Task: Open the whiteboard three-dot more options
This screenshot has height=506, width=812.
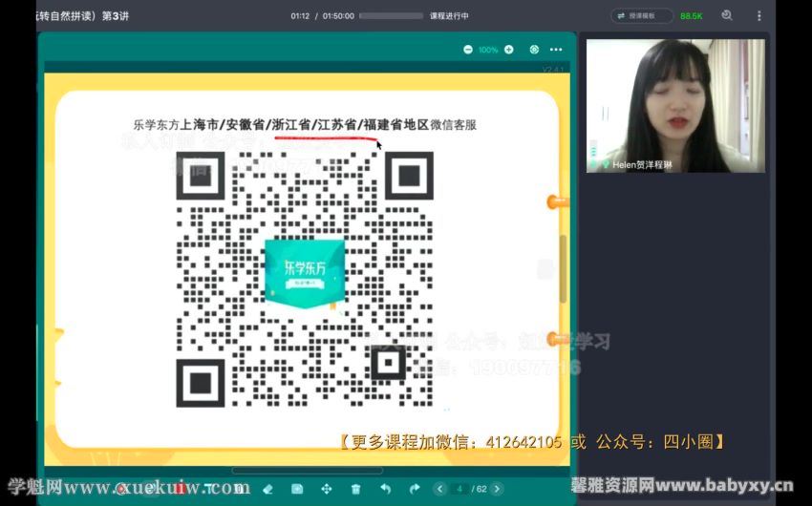Action: (x=556, y=50)
